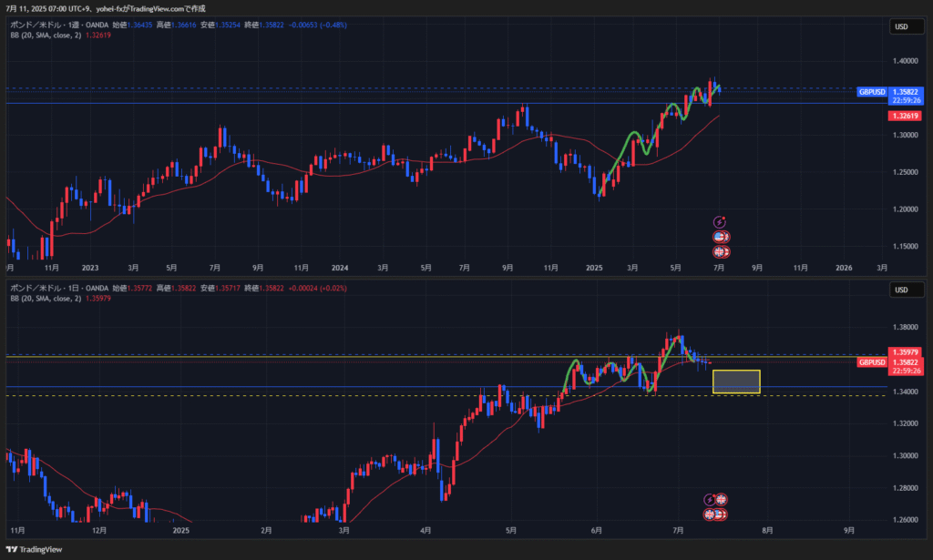Click the 2025 label on daily time axis

[x=180, y=530]
